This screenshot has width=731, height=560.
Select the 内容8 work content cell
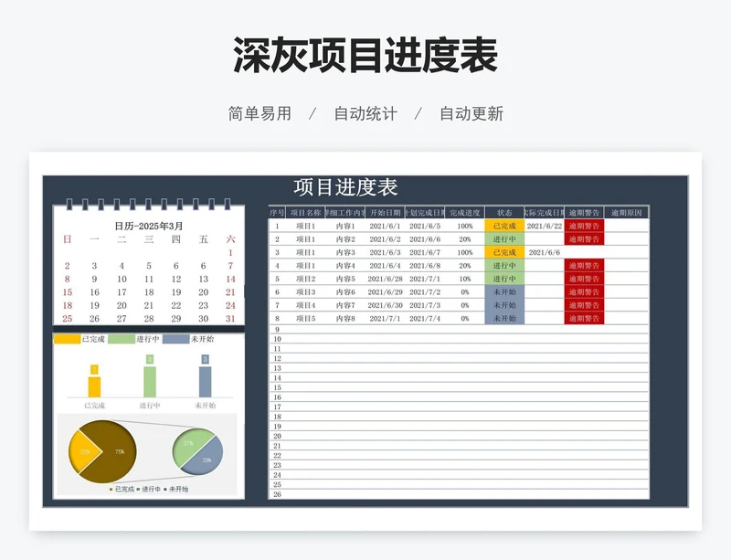pyautogui.click(x=345, y=319)
